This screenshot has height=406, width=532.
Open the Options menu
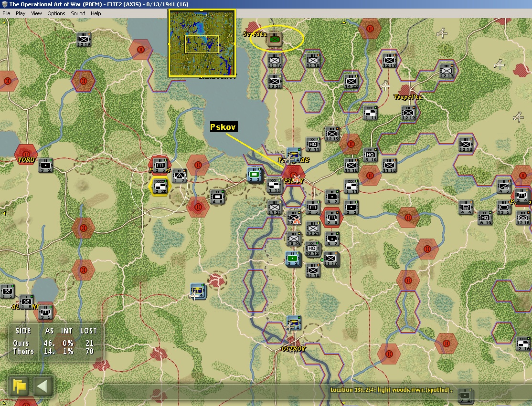pyautogui.click(x=56, y=13)
